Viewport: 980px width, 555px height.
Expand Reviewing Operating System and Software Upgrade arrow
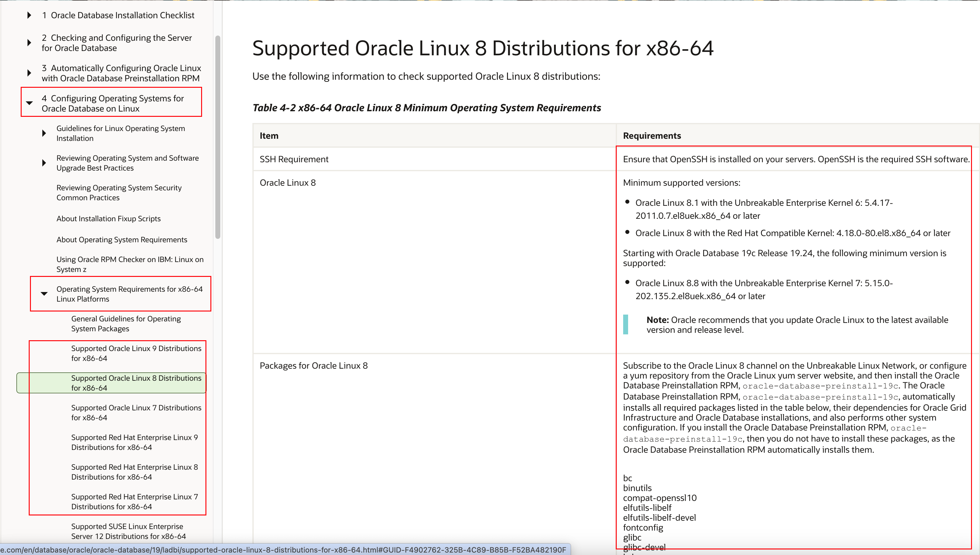click(x=44, y=163)
